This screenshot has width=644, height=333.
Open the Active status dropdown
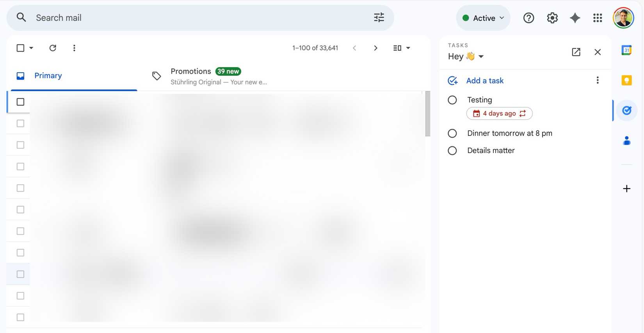click(x=483, y=18)
